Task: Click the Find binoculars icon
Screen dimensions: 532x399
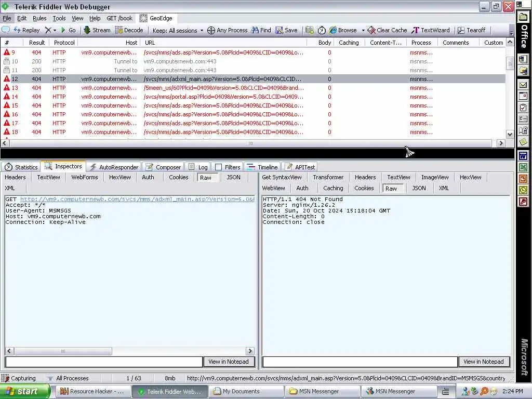Action: [x=255, y=30]
